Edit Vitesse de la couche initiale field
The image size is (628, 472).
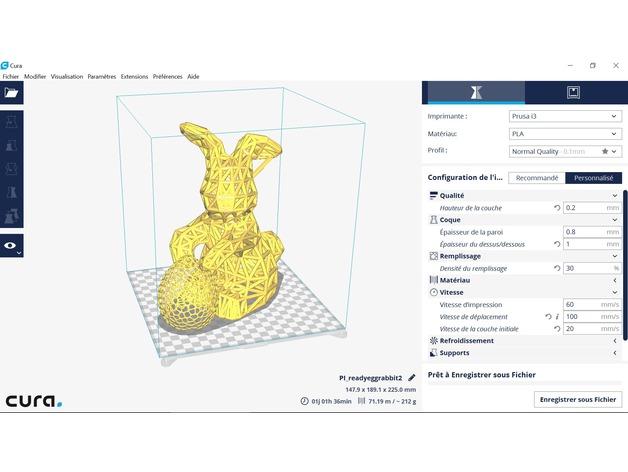point(592,329)
